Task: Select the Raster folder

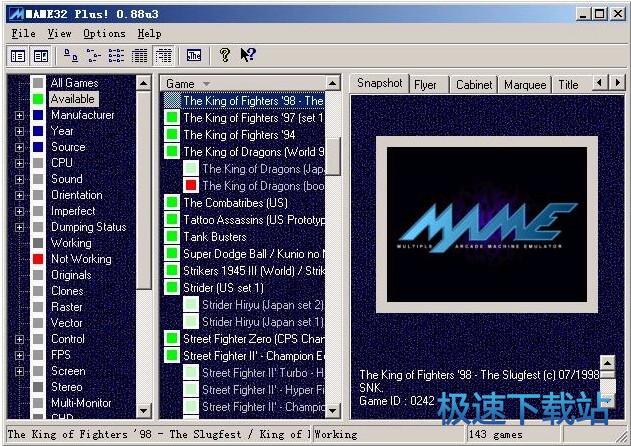Action: pos(67,307)
